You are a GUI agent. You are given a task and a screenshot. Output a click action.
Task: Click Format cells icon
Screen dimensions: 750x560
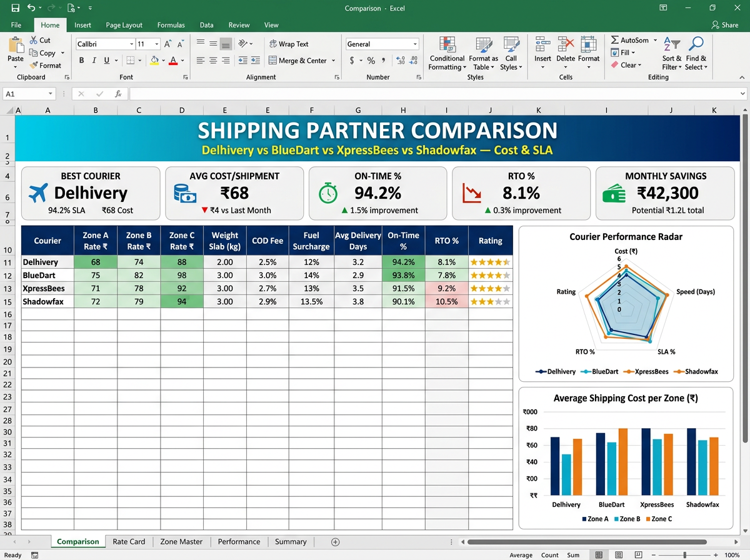[x=589, y=44]
